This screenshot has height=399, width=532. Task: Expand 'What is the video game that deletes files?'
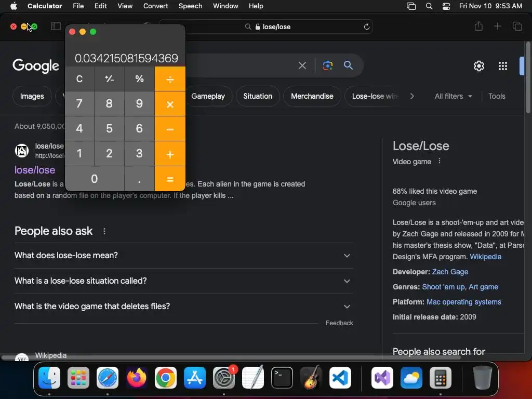pyautogui.click(x=183, y=307)
